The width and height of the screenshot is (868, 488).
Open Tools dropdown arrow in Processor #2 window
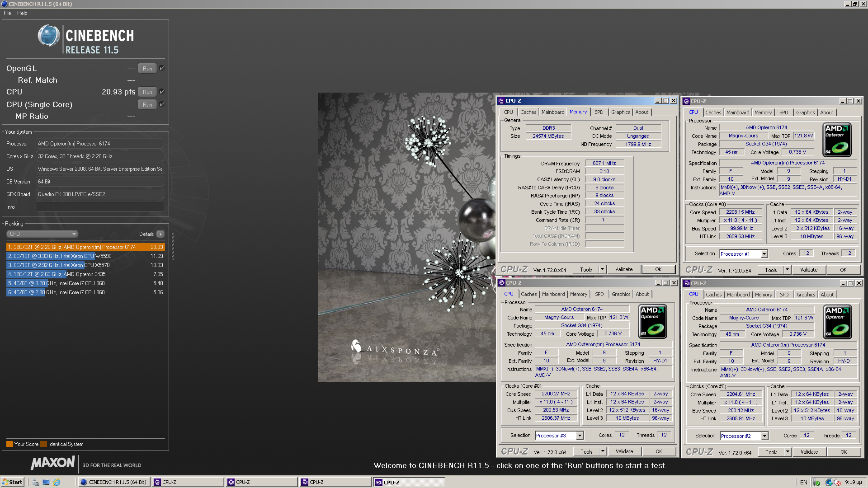788,452
